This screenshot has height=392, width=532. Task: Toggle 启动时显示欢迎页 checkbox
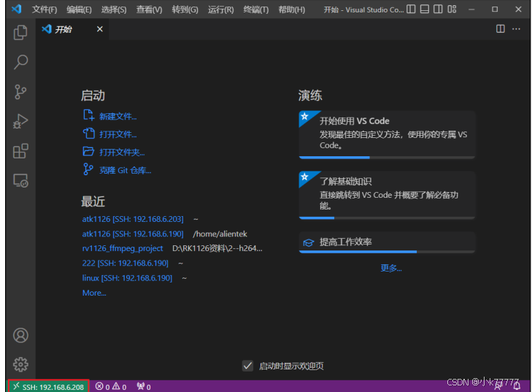click(x=247, y=366)
